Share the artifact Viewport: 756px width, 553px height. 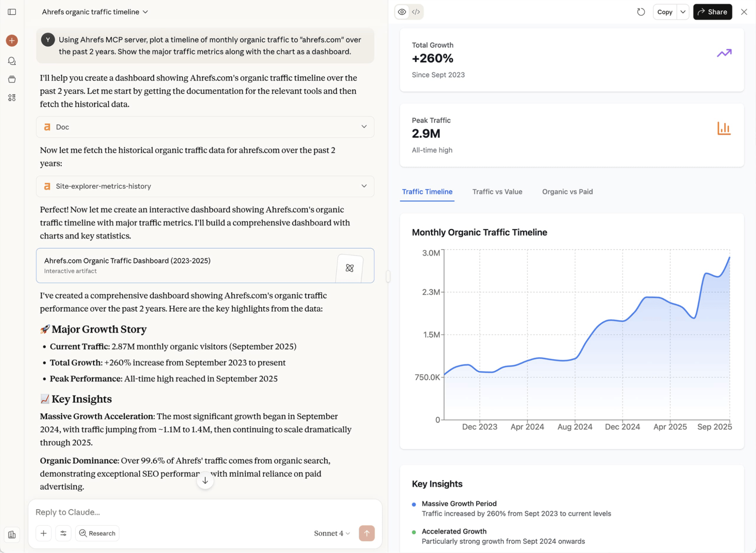point(713,12)
